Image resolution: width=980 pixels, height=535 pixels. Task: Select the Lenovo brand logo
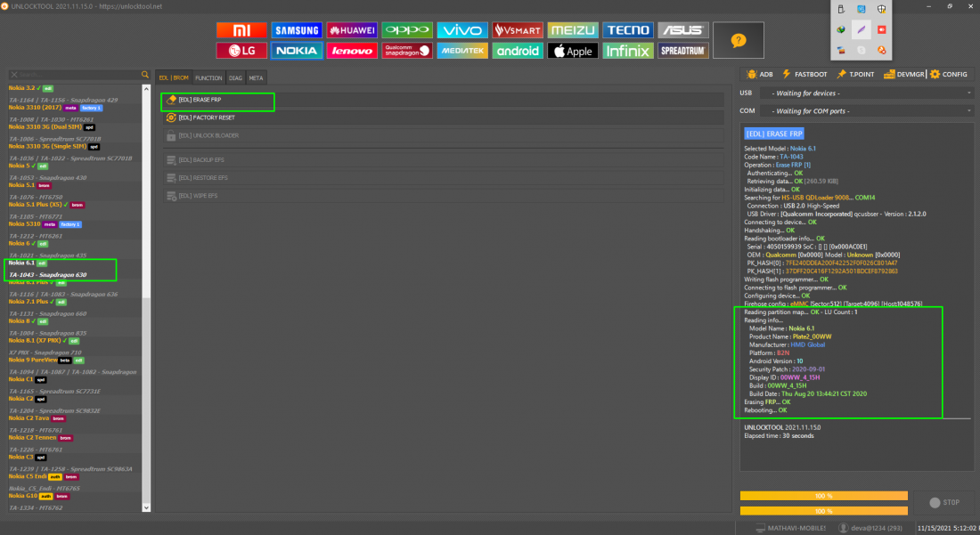click(352, 51)
